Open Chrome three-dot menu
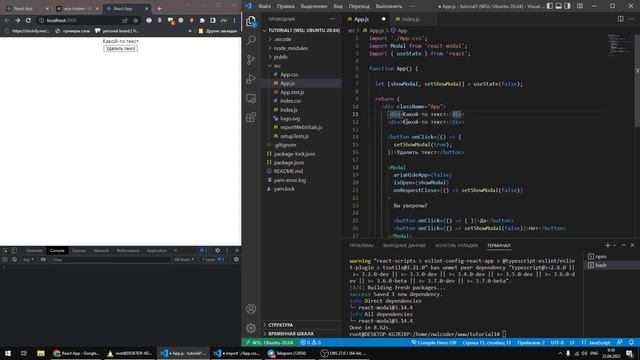The height and width of the screenshot is (360, 640). (234, 20)
